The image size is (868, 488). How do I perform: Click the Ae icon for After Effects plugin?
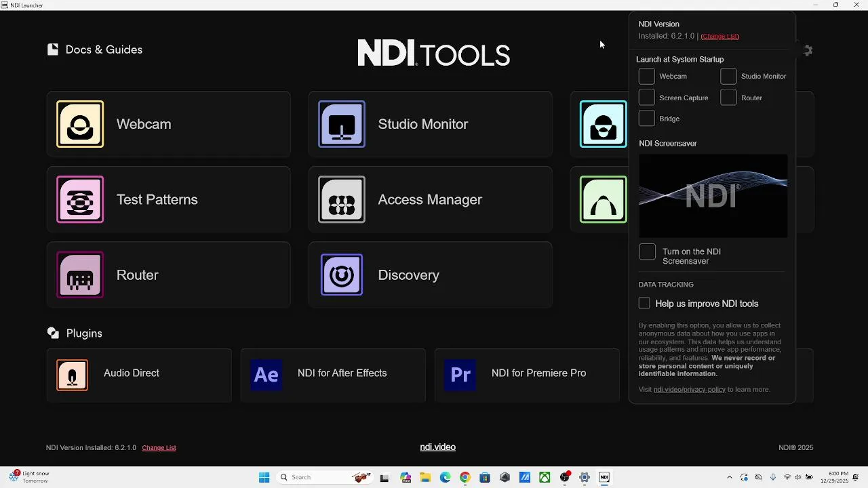tap(266, 375)
